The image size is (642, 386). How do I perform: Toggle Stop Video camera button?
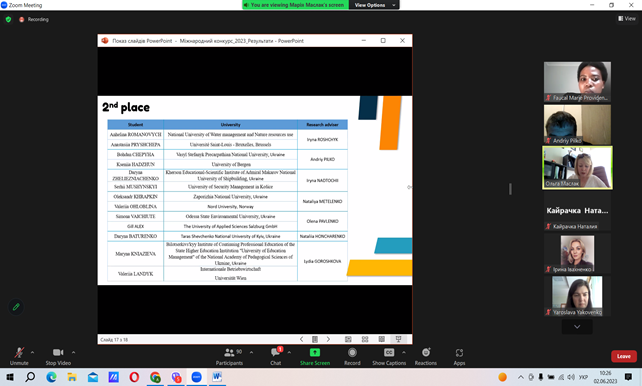pos(58,356)
